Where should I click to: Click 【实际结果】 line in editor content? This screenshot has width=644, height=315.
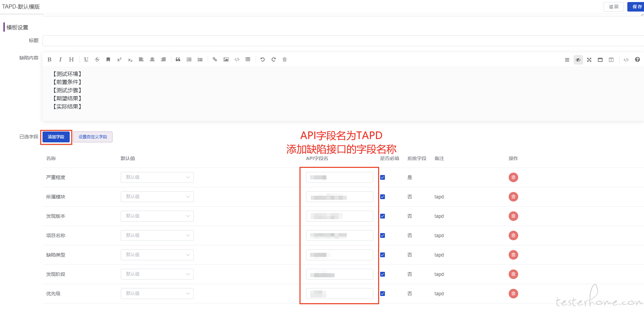67,107
